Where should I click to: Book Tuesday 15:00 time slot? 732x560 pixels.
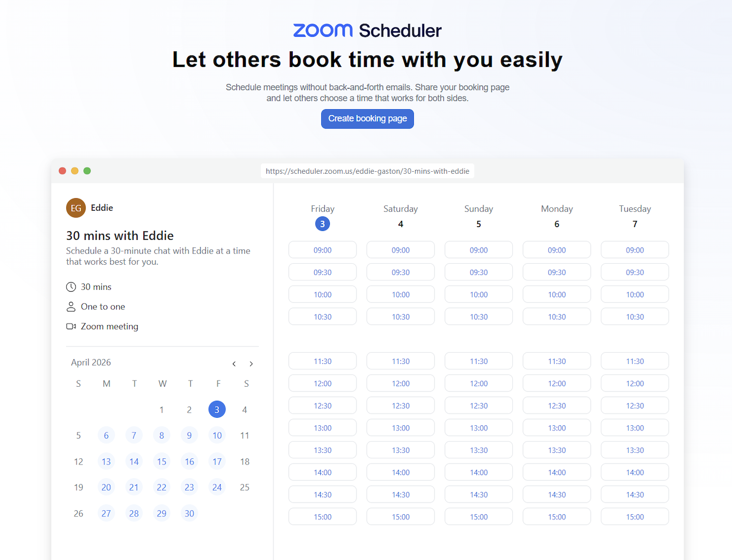coord(635,517)
